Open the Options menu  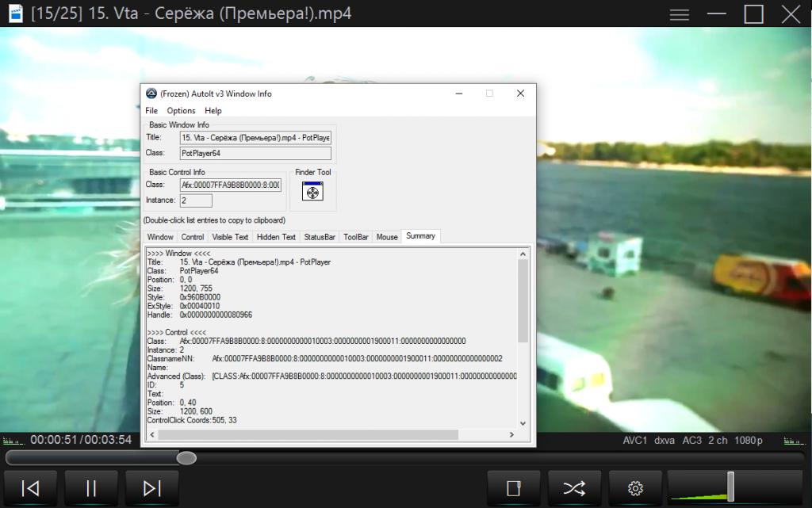pos(181,111)
